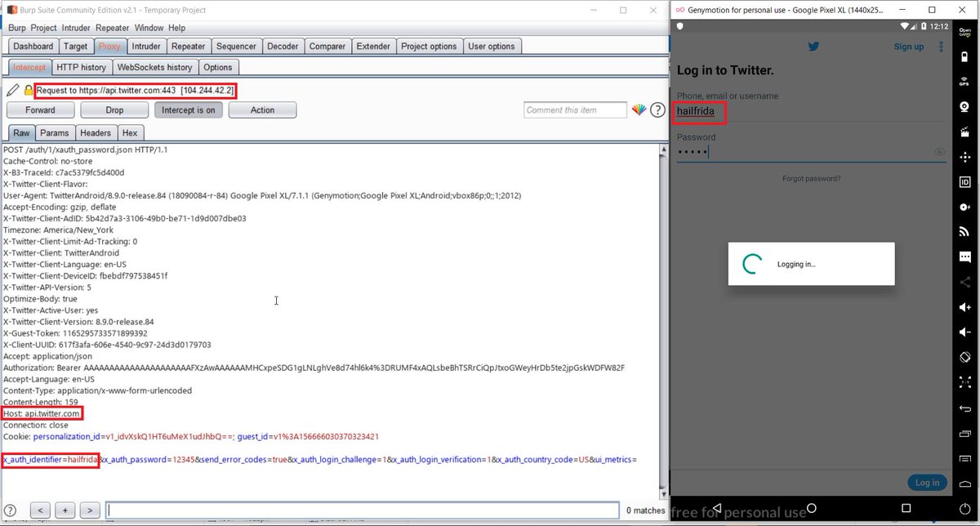This screenshot has height=526, width=980.
Task: Open the WebSockets history sub-tab
Action: click(154, 67)
